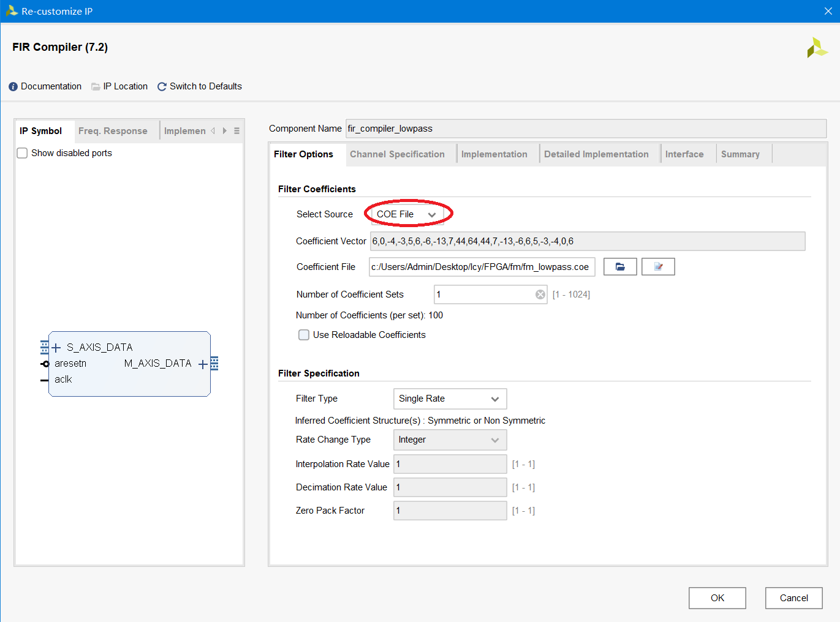
Task: Click the IP Location folder icon
Action: [x=96, y=87]
